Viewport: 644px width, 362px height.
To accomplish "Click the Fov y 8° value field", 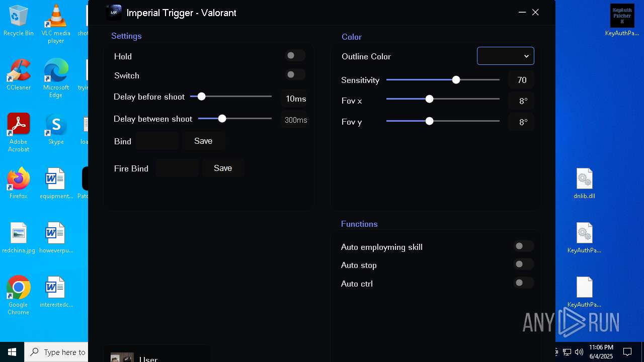I will tap(521, 122).
